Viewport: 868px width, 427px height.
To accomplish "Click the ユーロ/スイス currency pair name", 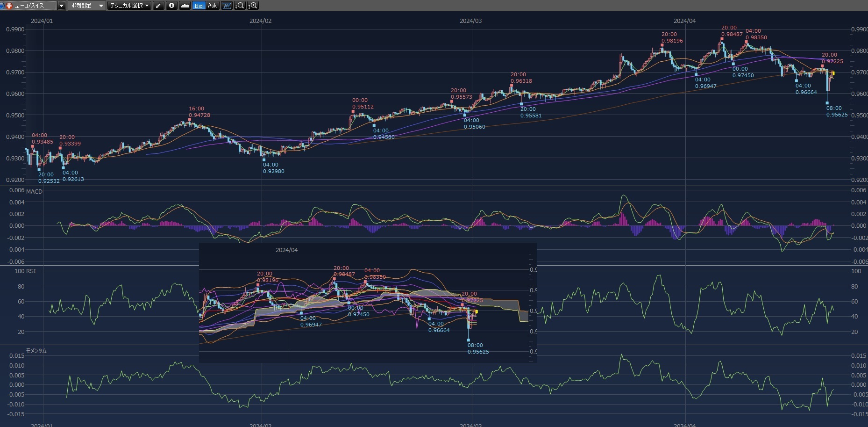I will 29,6.
